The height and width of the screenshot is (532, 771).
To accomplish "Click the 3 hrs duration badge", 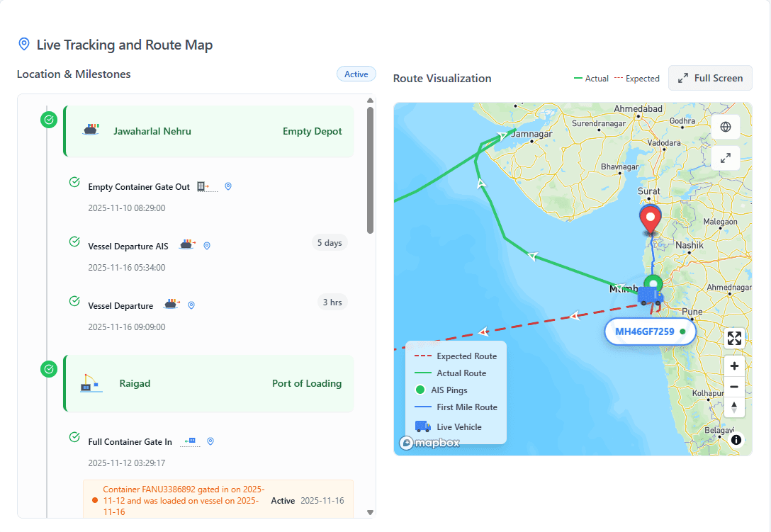I will [x=332, y=302].
